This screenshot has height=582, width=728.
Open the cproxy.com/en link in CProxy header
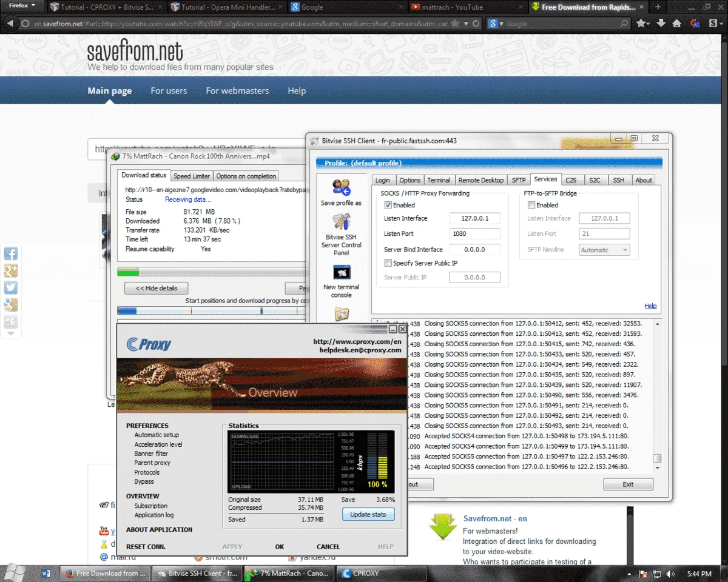(x=357, y=341)
